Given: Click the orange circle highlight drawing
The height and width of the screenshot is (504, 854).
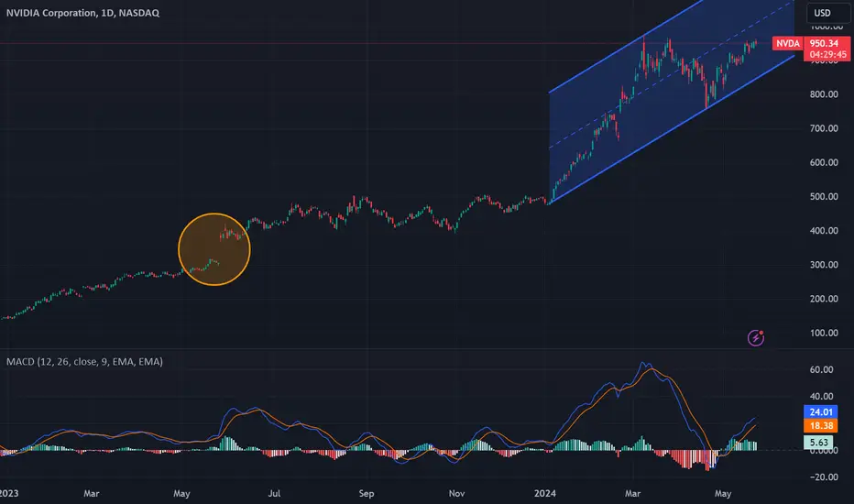Looking at the screenshot, I should click(214, 249).
